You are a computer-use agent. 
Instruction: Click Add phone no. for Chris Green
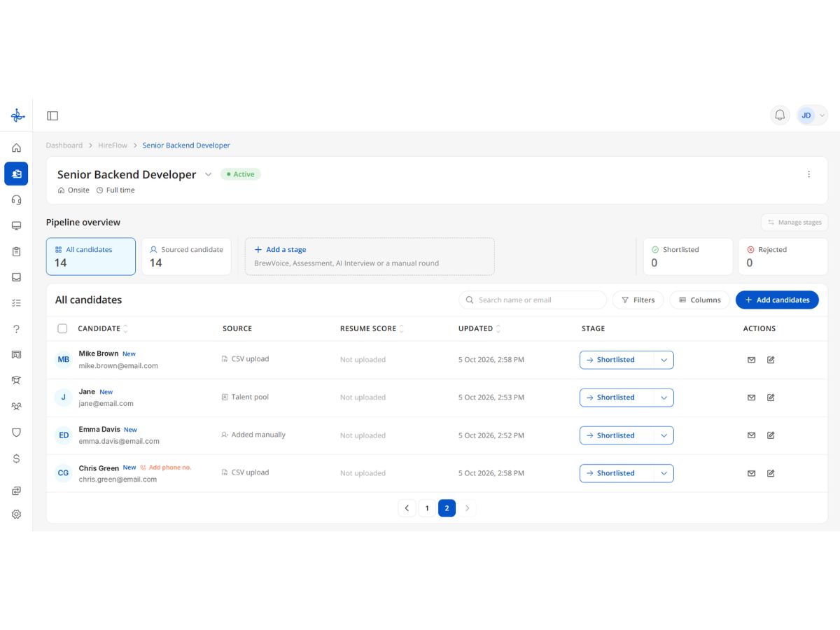tap(166, 468)
